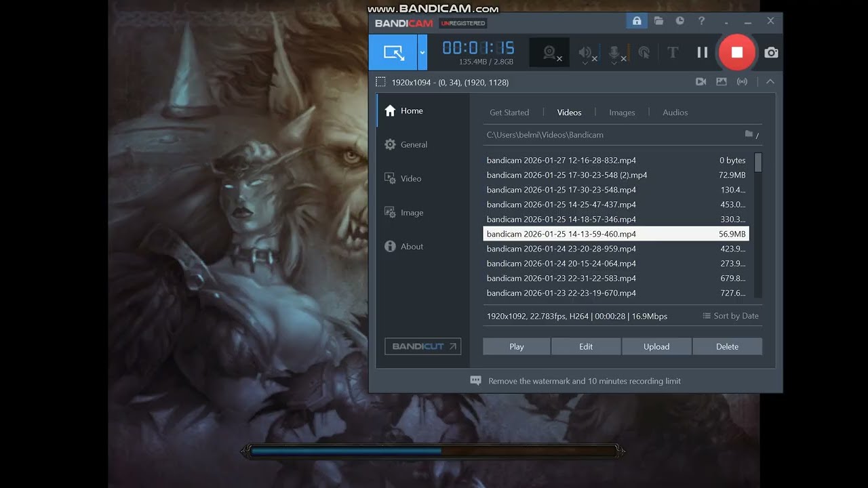868x488 pixels.
Task: Open the scheduled recording clock icon
Action: [x=679, y=21]
